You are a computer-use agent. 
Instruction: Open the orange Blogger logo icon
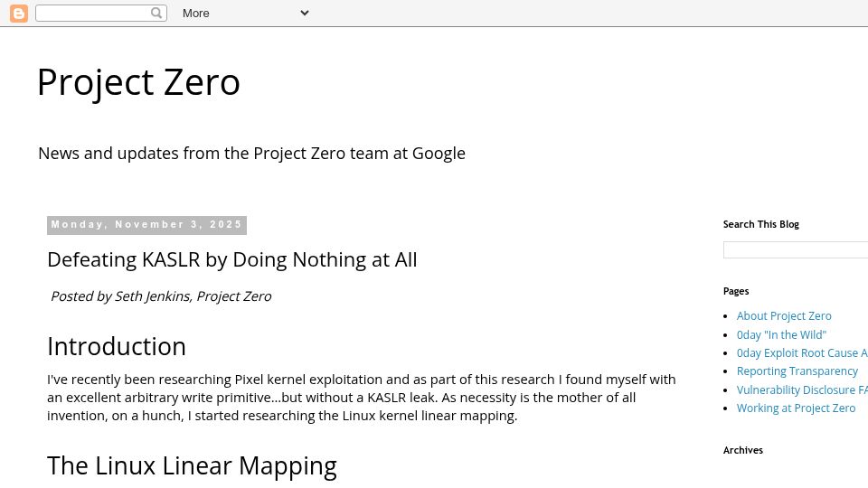click(x=19, y=14)
